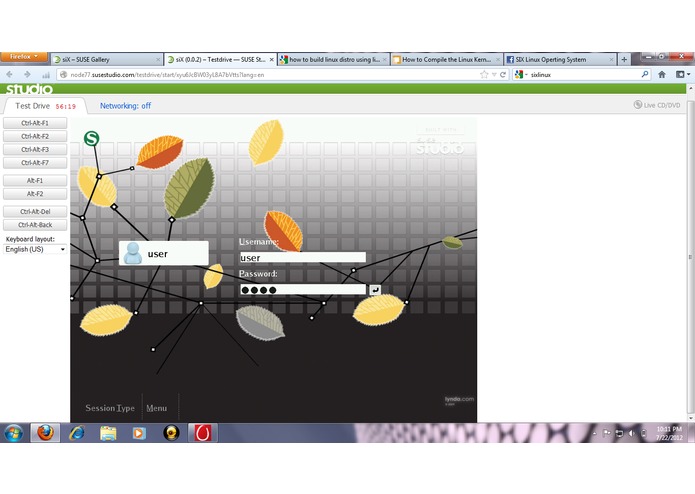This screenshot has height=494, width=695.
Task: Open the network tray icon
Action: click(619, 433)
